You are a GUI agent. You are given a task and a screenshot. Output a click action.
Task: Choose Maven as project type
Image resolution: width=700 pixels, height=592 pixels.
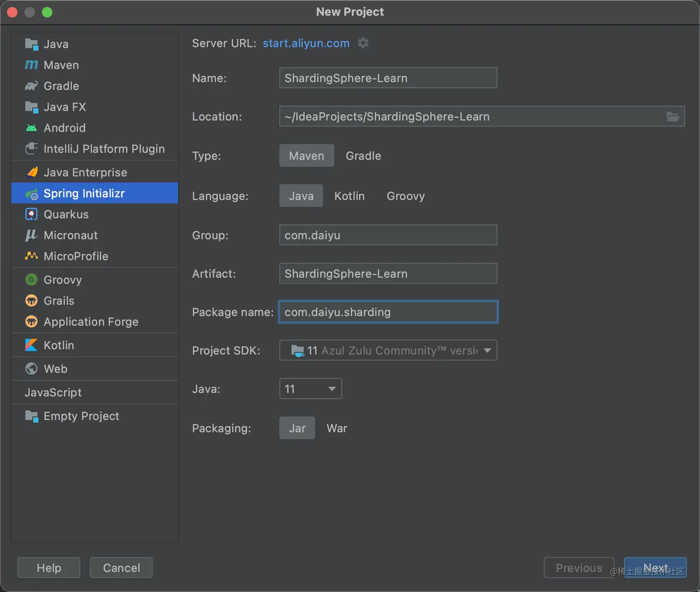point(306,156)
